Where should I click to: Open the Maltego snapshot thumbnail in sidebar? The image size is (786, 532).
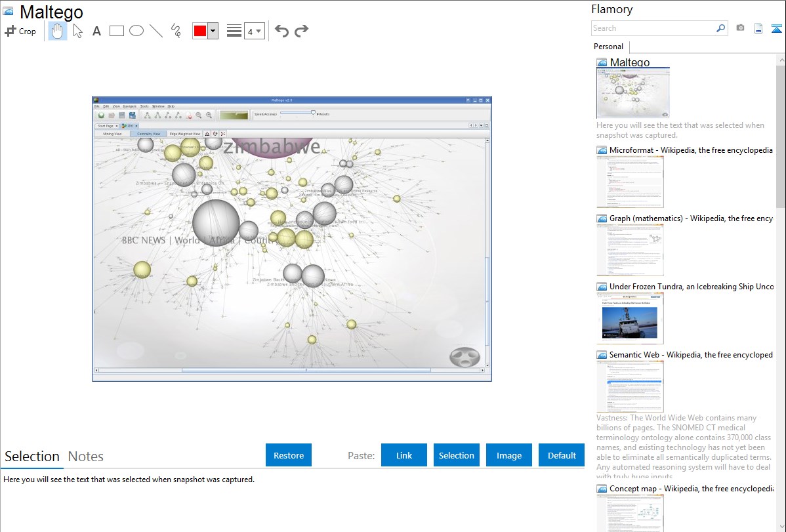(633, 93)
